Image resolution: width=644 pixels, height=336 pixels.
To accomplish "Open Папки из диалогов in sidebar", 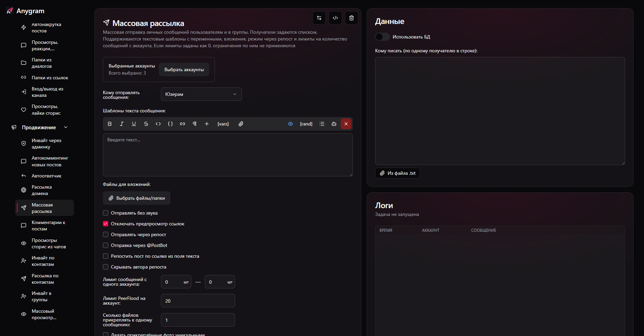I will coord(45,63).
